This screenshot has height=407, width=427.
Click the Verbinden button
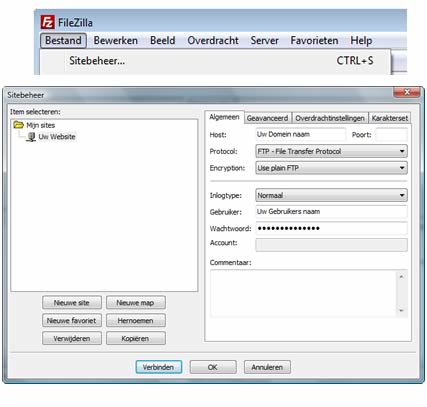(159, 367)
